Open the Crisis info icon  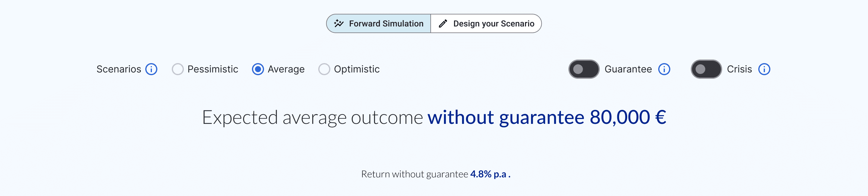click(764, 69)
